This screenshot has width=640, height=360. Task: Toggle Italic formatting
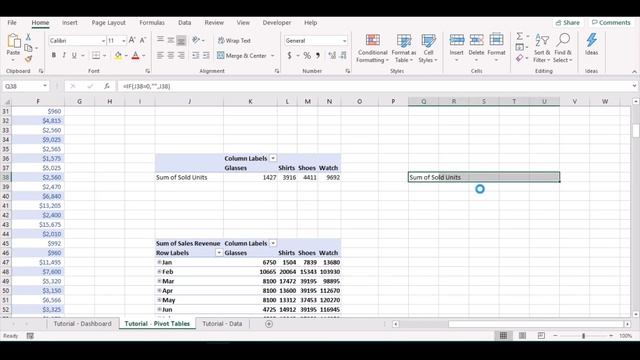pyautogui.click(x=64, y=55)
